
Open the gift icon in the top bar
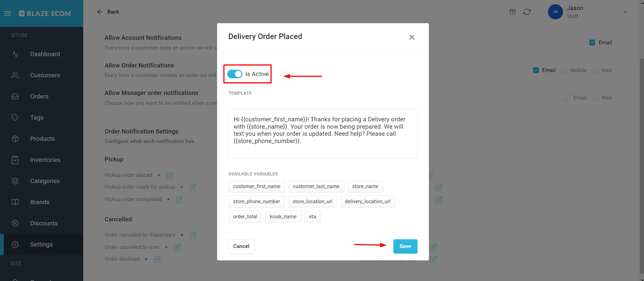(512, 12)
